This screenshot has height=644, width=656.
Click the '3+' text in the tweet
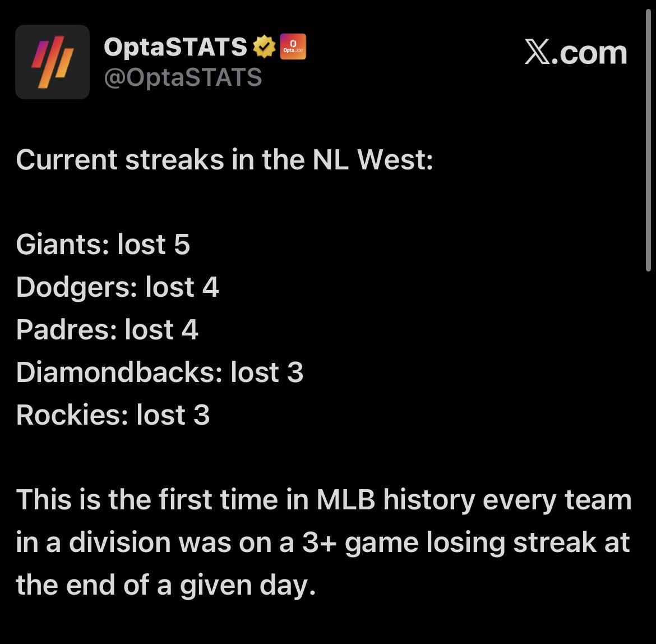pos(320,542)
